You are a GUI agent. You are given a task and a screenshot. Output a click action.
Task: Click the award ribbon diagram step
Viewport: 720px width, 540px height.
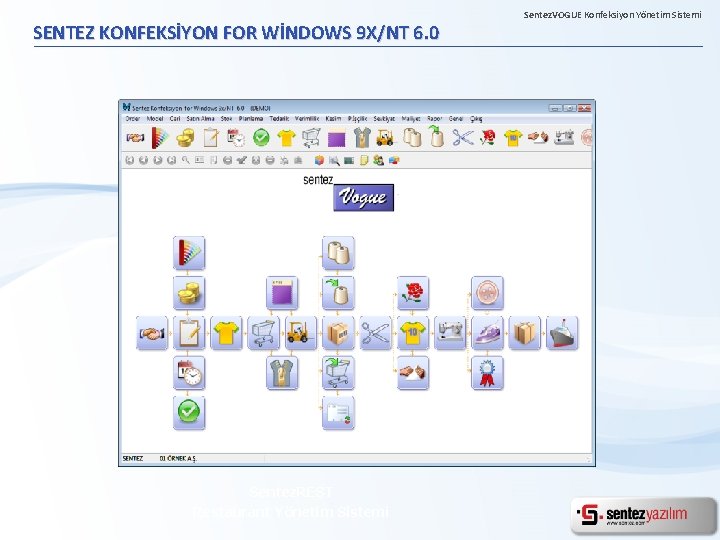click(487, 373)
